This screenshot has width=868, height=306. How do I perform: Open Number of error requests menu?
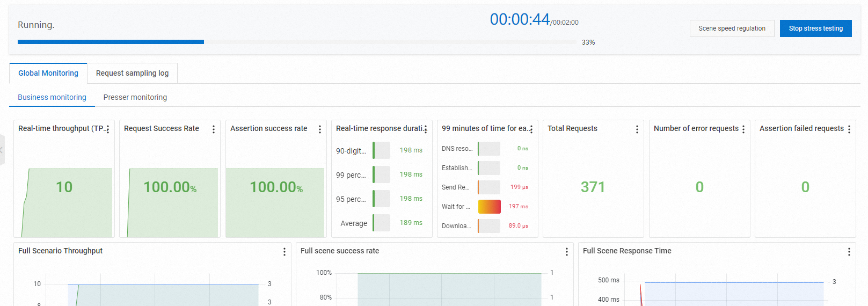click(743, 129)
